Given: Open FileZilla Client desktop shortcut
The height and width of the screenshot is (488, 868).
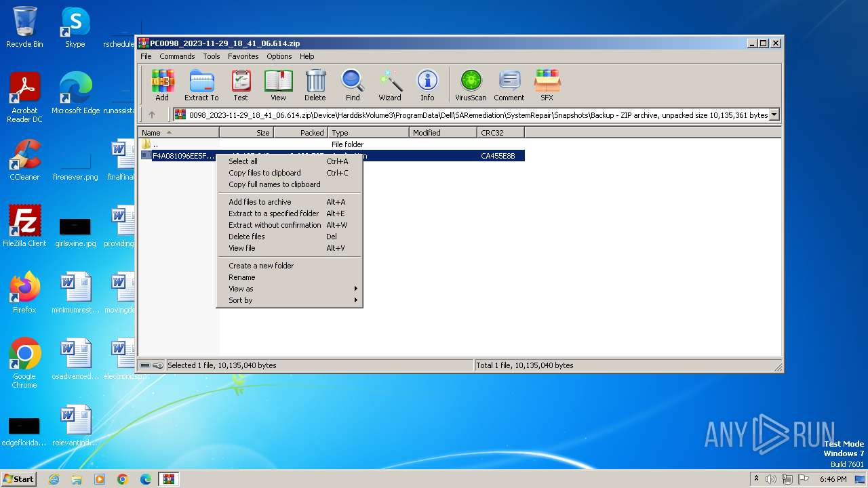Looking at the screenshot, I should [x=24, y=226].
